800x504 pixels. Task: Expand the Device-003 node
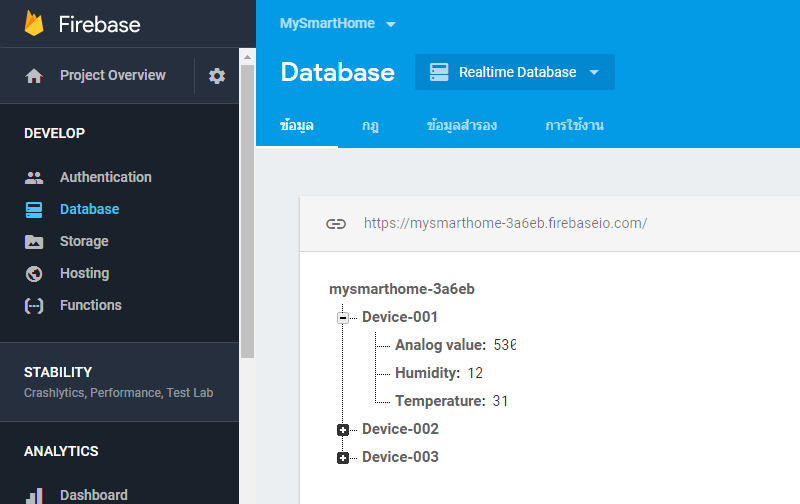(x=343, y=458)
